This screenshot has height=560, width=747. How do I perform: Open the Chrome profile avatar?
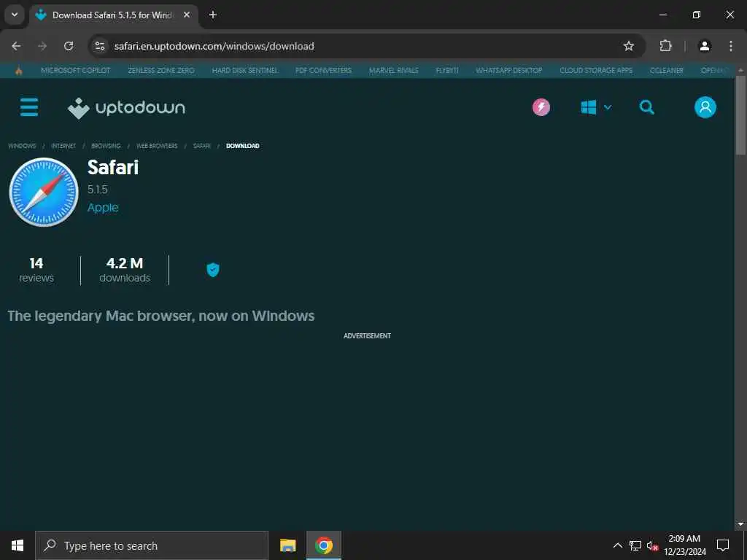click(705, 46)
